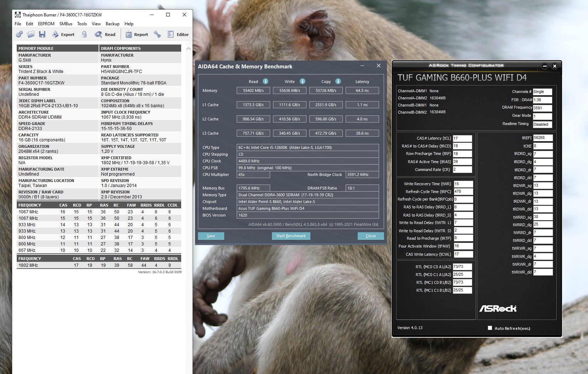Click the Refresh Cycle Time (tRFC) field
Image resolution: width=588 pixels, height=374 pixels.
[463, 192]
